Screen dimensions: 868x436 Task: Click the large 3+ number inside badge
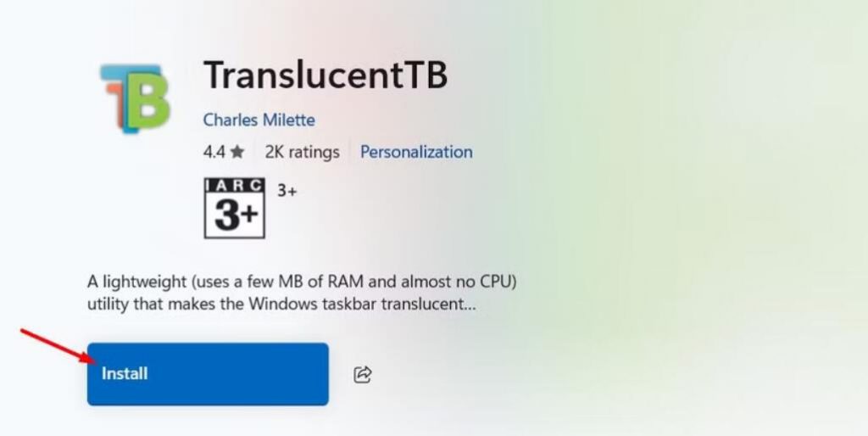coord(236,215)
